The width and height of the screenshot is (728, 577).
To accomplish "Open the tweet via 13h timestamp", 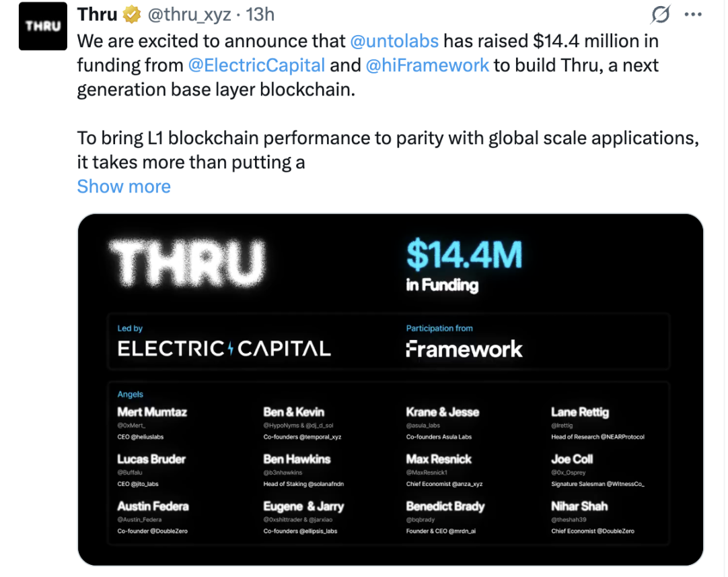I will (260, 15).
